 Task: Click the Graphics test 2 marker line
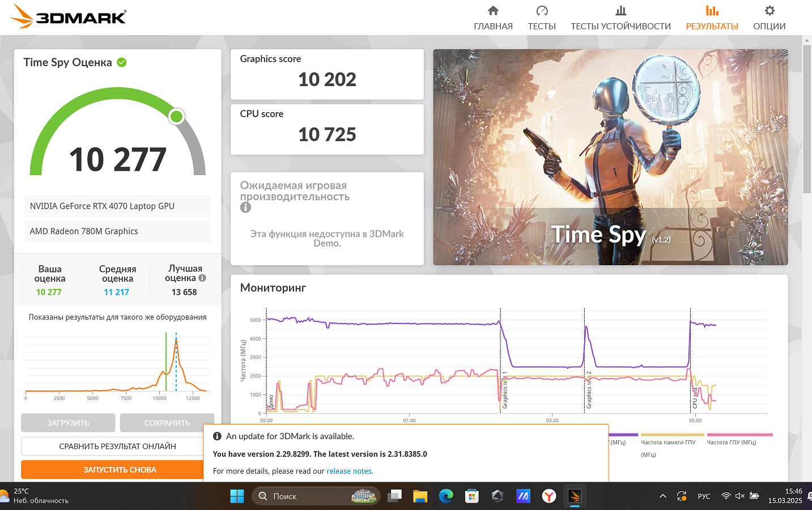[x=584, y=360]
